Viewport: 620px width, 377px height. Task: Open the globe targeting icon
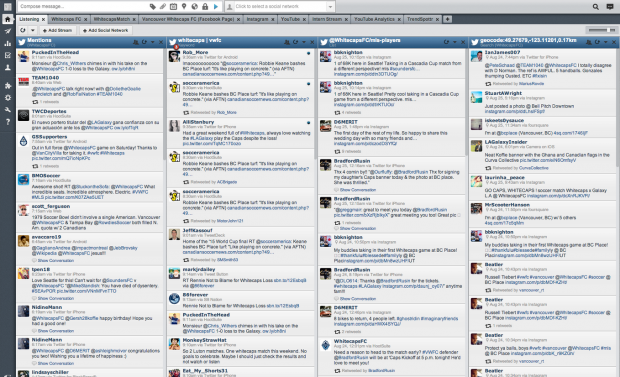coord(194,6)
